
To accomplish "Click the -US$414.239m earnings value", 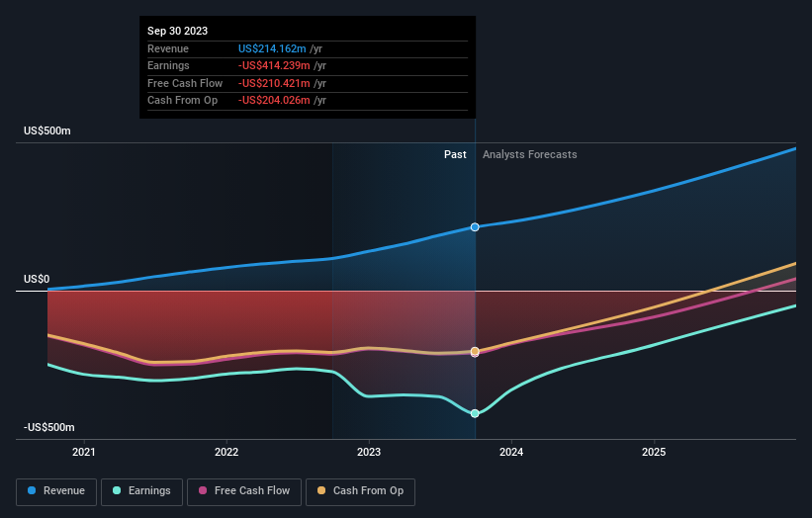I will (x=274, y=65).
